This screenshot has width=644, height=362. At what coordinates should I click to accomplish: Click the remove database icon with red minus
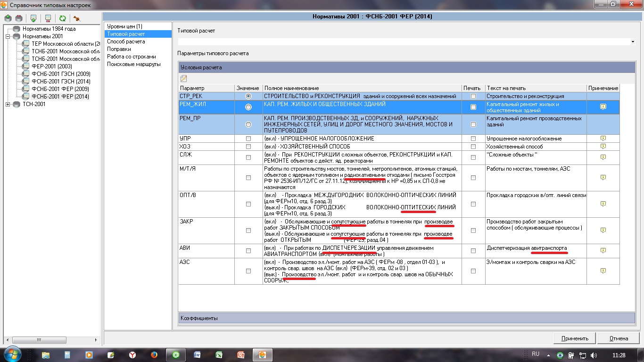19,18
